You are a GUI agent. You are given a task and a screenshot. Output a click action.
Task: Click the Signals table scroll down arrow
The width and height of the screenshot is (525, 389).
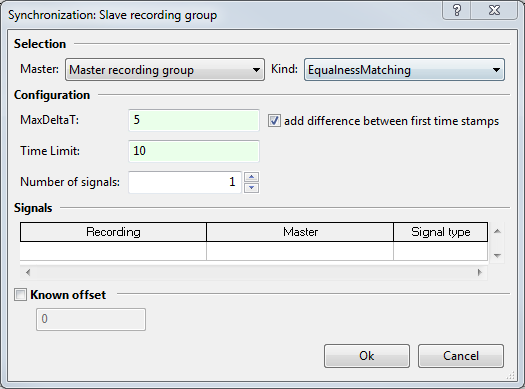[497, 256]
